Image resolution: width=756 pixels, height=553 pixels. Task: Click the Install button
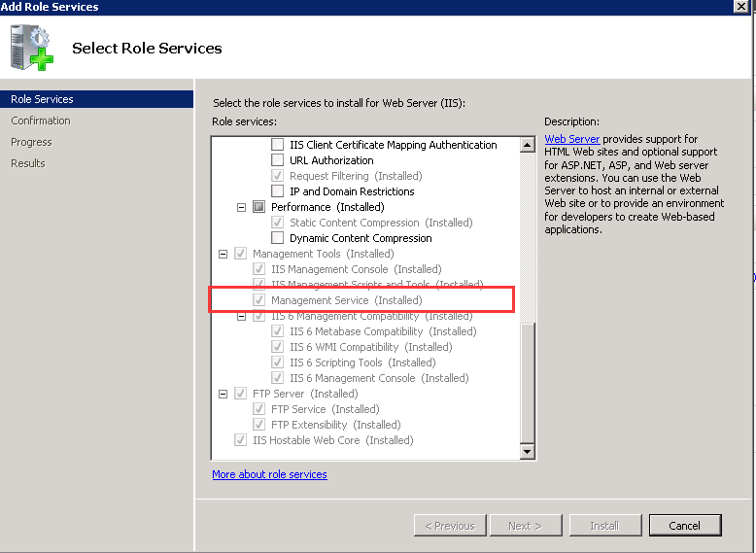[605, 526]
